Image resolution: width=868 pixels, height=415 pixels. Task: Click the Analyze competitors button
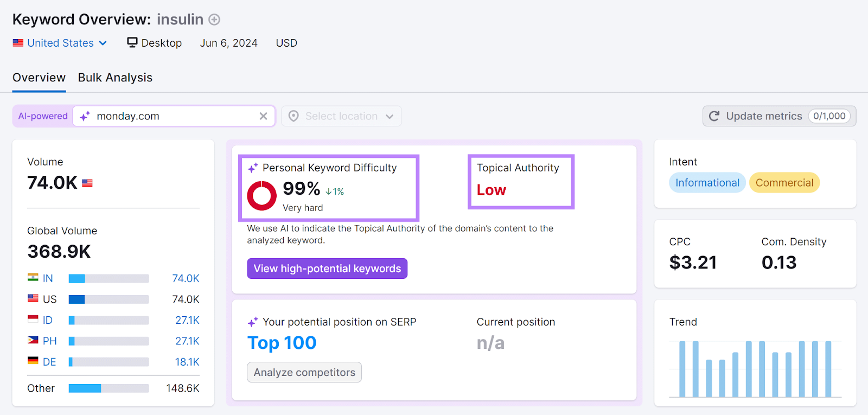[304, 372]
